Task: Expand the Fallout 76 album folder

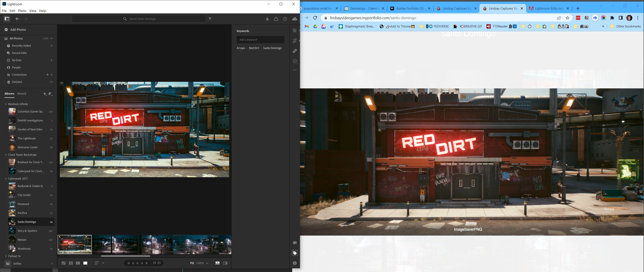Action: (x=6, y=256)
